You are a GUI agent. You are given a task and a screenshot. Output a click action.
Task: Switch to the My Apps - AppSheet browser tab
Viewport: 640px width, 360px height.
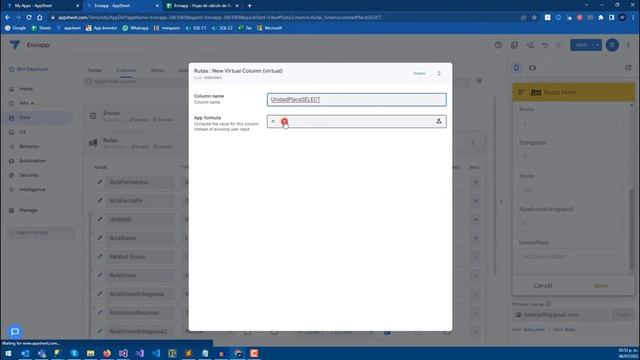point(42,6)
